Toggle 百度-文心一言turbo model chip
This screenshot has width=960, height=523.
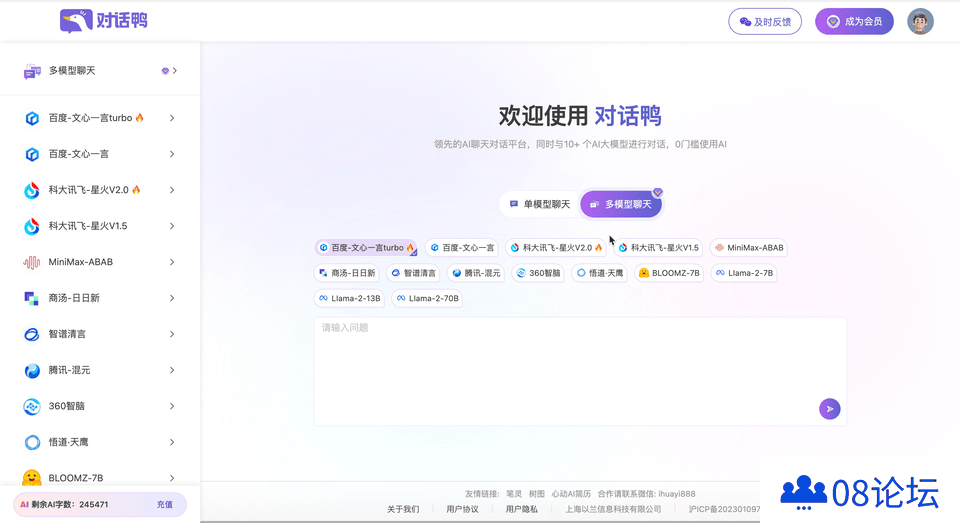coord(366,247)
